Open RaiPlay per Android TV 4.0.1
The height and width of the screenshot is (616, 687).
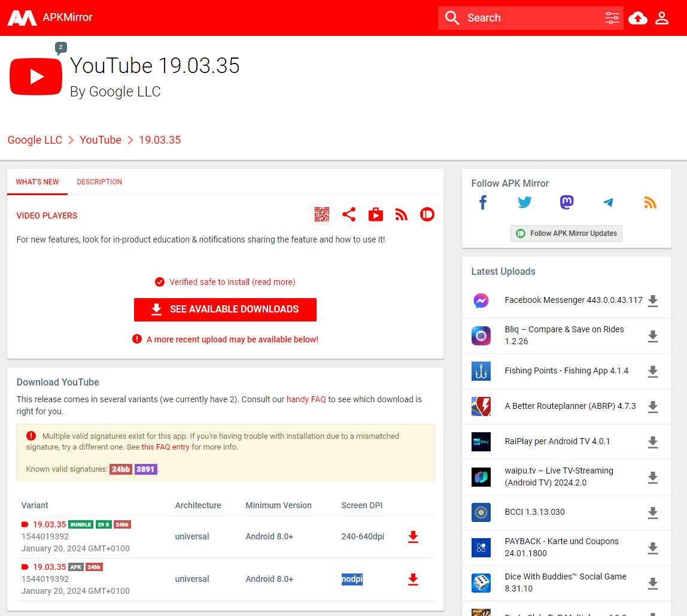tap(557, 442)
